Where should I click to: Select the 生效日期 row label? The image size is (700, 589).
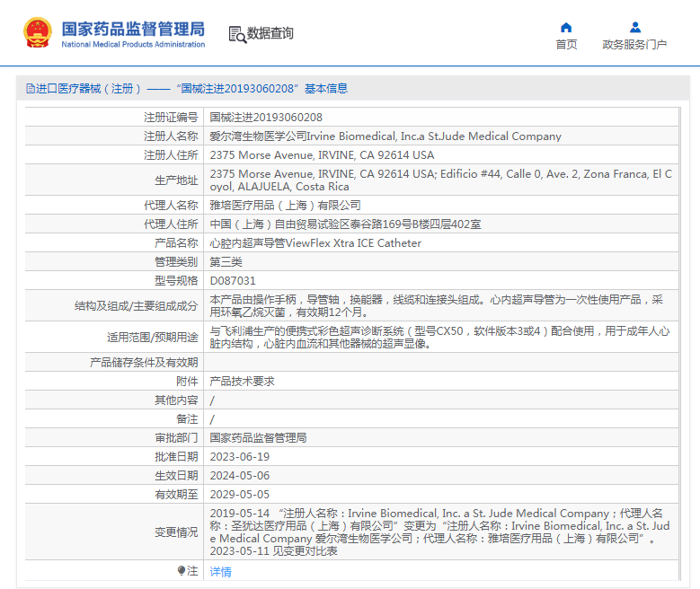point(176,475)
